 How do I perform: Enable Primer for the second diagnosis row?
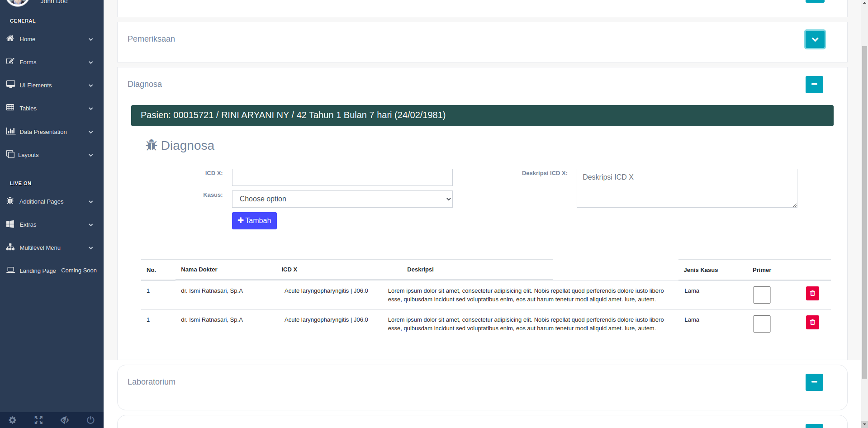tap(762, 323)
